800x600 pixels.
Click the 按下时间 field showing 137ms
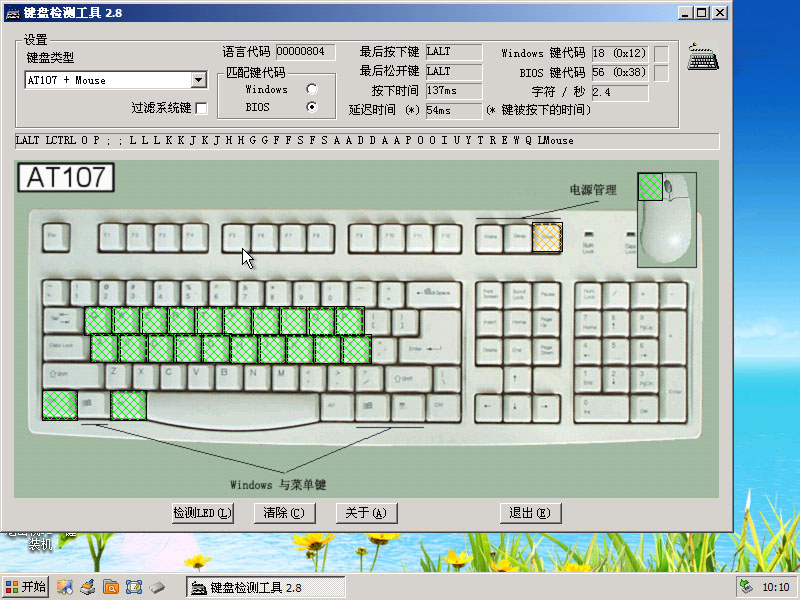pos(454,91)
